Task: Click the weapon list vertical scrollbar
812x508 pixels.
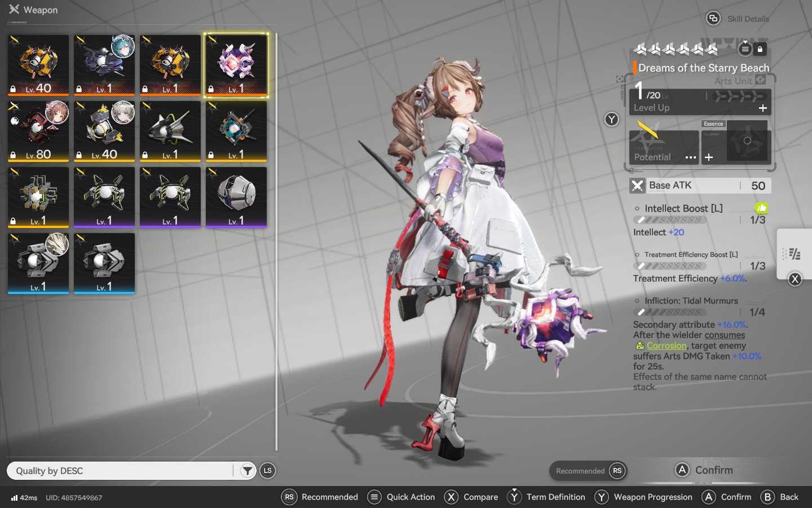Action: pos(276,242)
